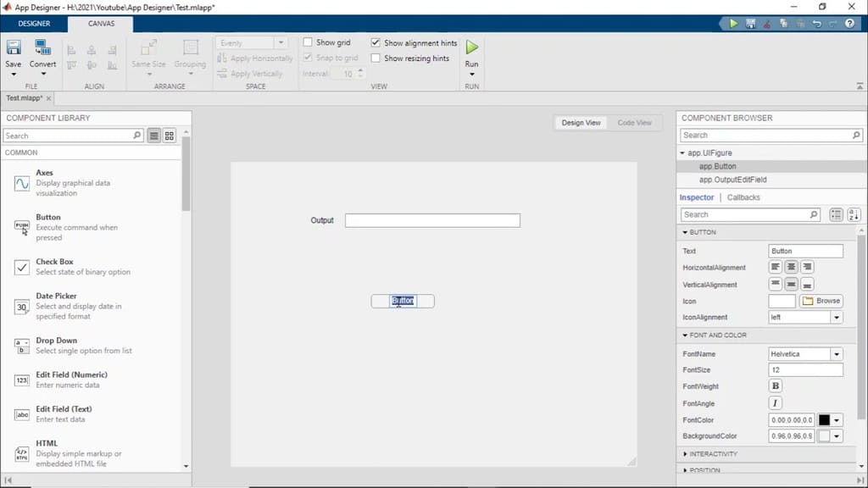This screenshot has width=868, height=488.
Task: Click the Browse button next to Icon
Action: (x=821, y=300)
